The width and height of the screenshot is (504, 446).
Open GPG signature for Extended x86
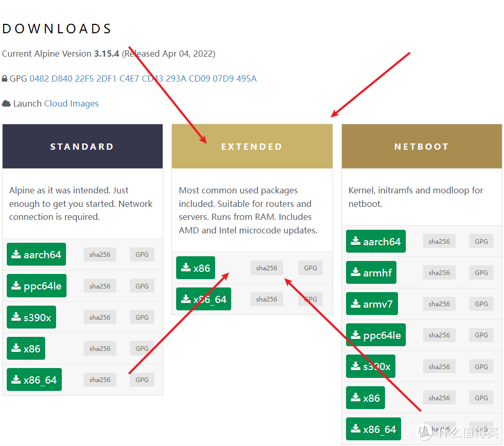(310, 268)
